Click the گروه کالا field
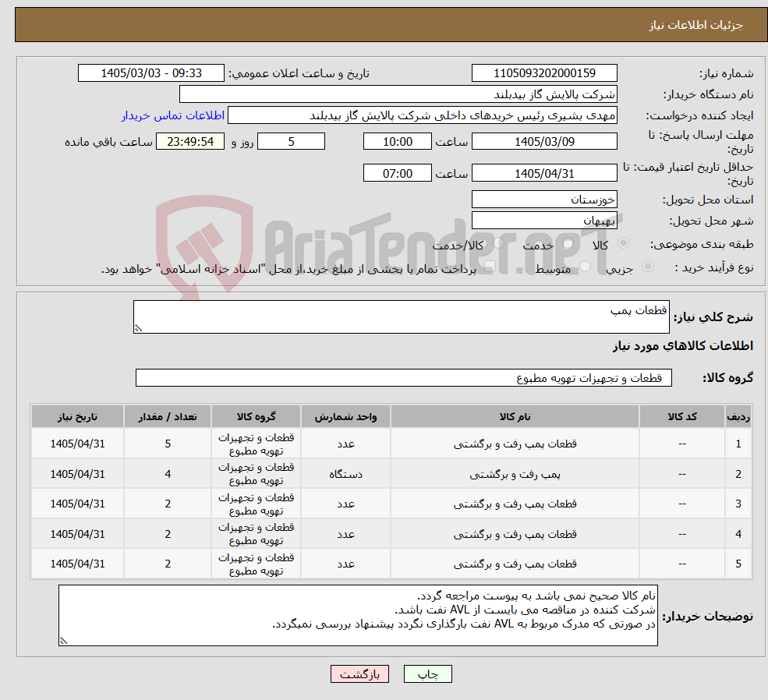 404,378
